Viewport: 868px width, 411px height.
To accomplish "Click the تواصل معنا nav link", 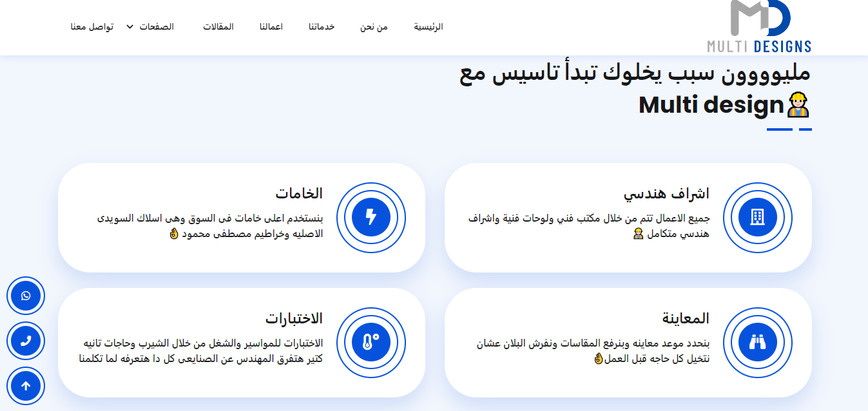I will [92, 27].
